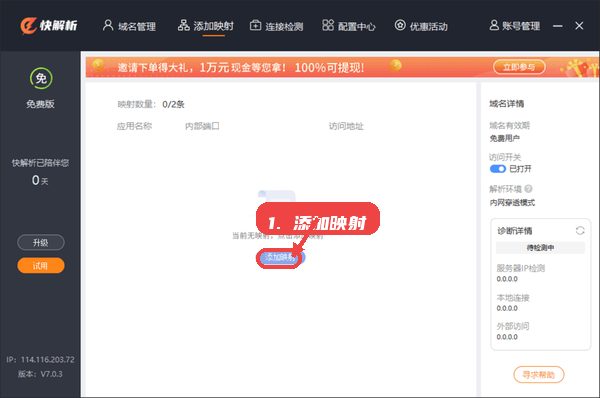Image resolution: width=600 pixels, height=398 pixels.
Task: Click the 外部访问 label
Action: point(513,326)
